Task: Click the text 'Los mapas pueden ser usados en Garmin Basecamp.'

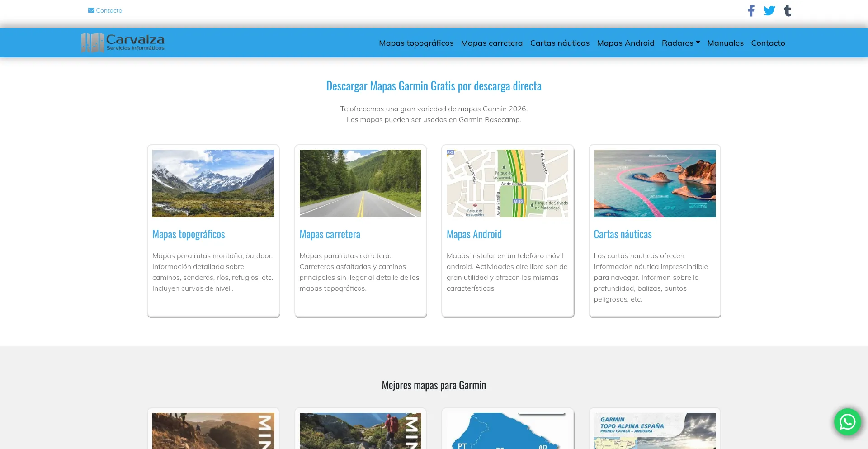Action: pos(434,120)
